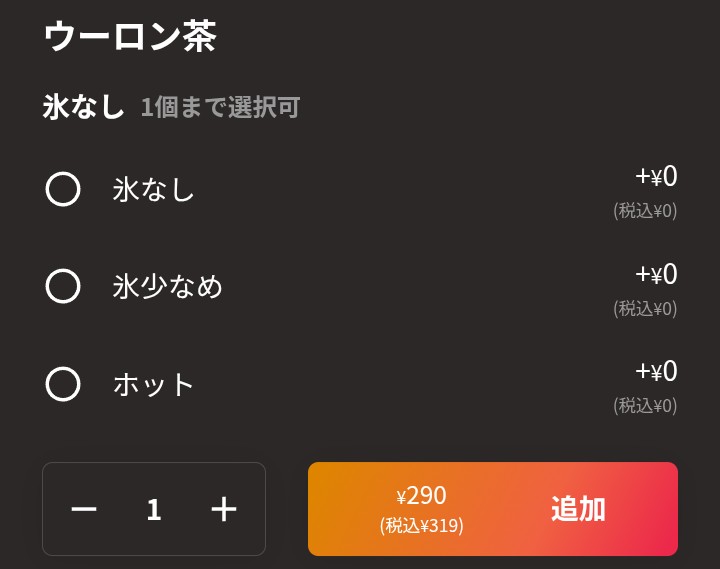Click the +¥0 price beside ホット
Image resolution: width=720 pixels, height=569 pixels.
click(x=656, y=372)
